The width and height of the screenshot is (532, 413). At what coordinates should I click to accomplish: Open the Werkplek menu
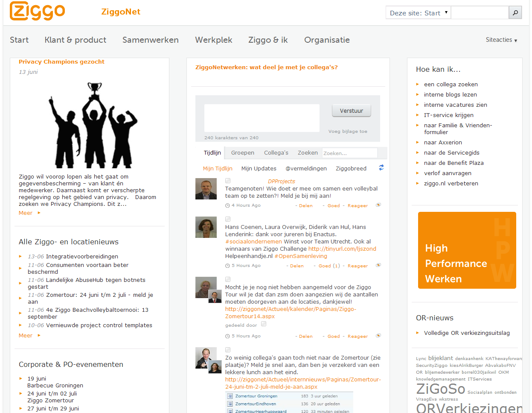(x=214, y=40)
